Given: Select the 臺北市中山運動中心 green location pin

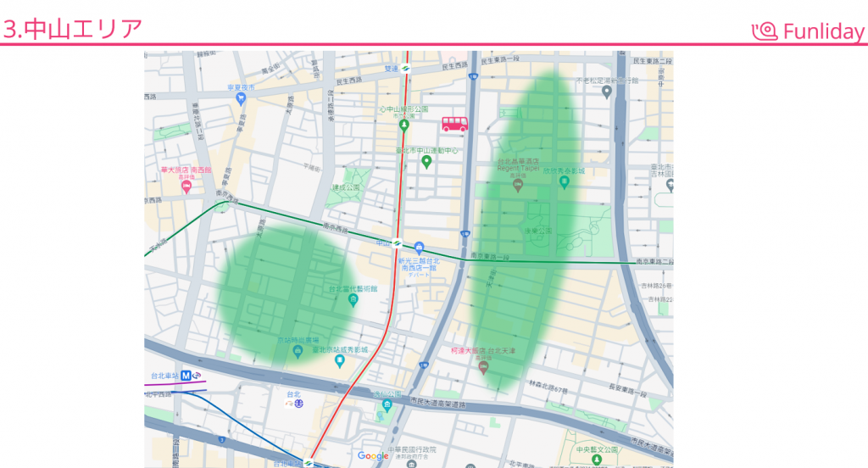Looking at the screenshot, I should [426, 161].
